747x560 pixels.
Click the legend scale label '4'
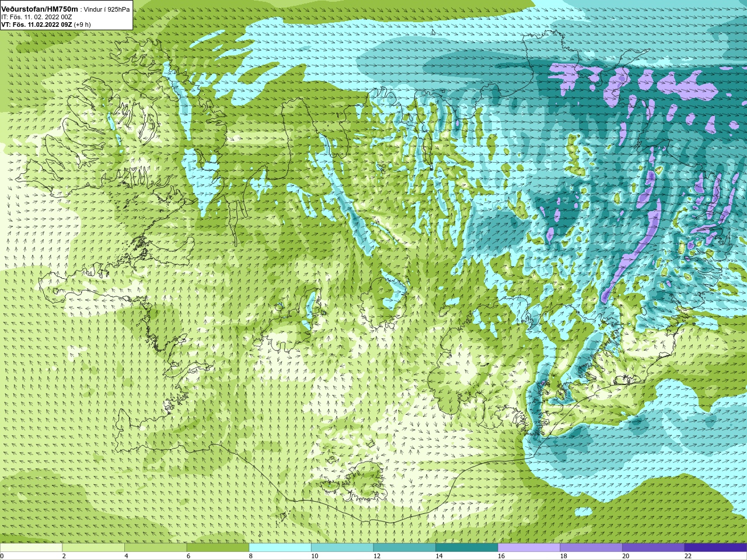(126, 556)
